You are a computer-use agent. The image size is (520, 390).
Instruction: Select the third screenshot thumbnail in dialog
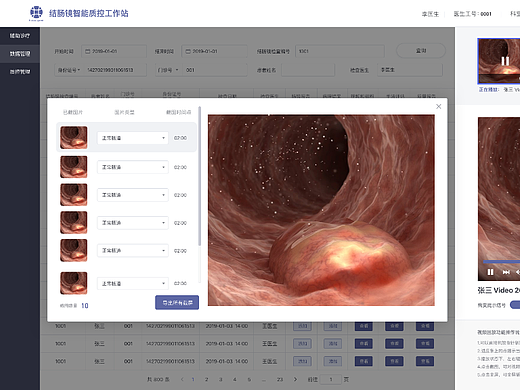click(x=74, y=195)
